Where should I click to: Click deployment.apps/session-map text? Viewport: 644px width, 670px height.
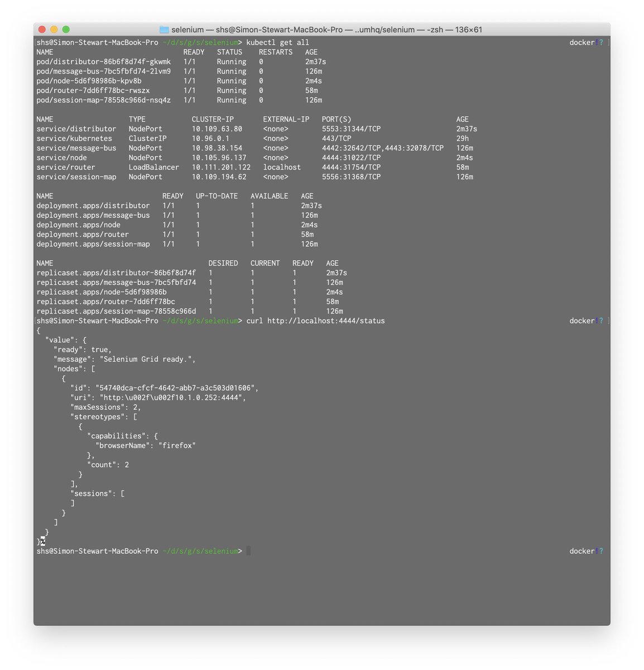[93, 244]
